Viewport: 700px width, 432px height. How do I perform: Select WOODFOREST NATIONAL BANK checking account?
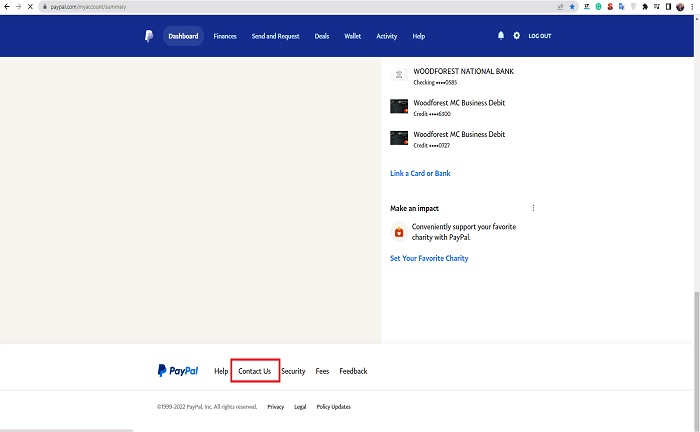463,76
